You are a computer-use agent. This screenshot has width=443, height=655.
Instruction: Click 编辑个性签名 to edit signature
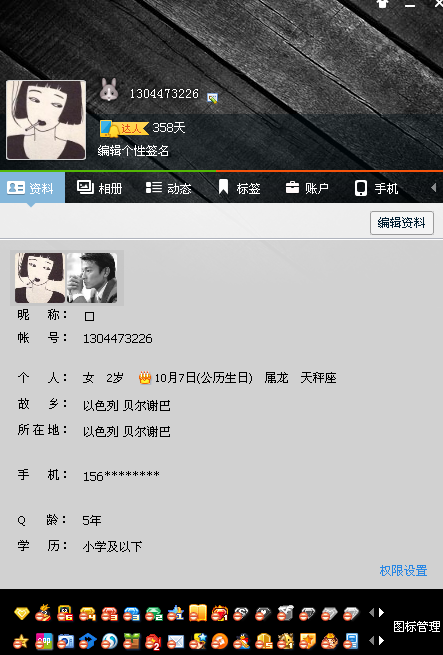tap(133, 151)
